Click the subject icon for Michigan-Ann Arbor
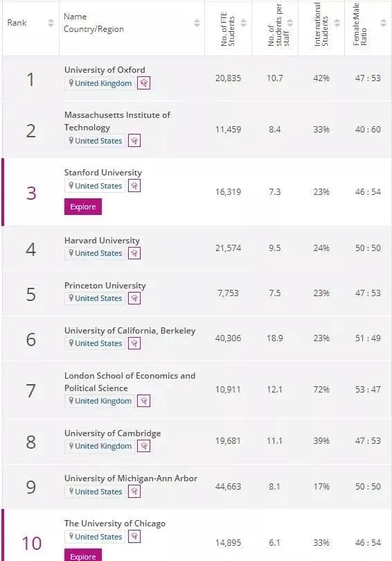This screenshot has height=561, width=392. 134,491
